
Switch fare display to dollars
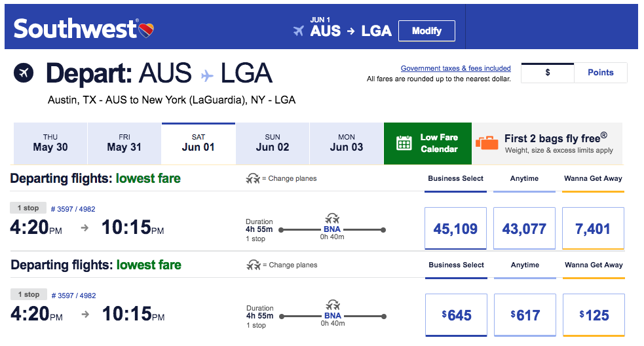(x=548, y=73)
